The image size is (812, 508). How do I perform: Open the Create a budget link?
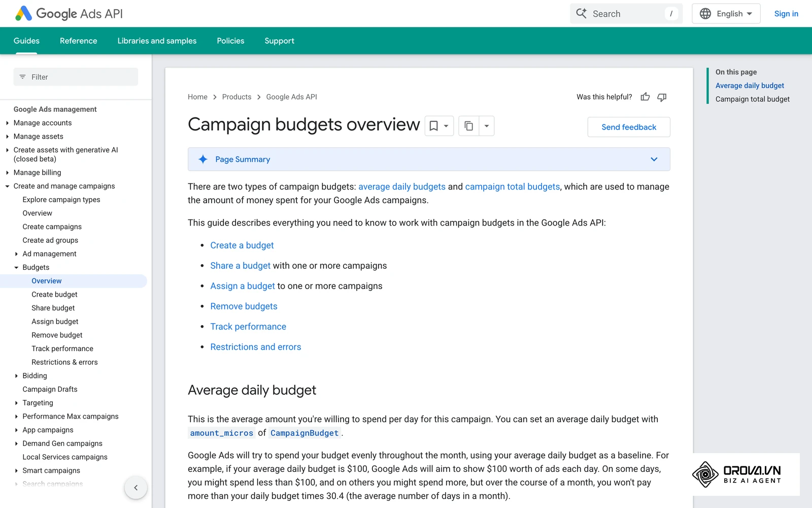(x=242, y=245)
